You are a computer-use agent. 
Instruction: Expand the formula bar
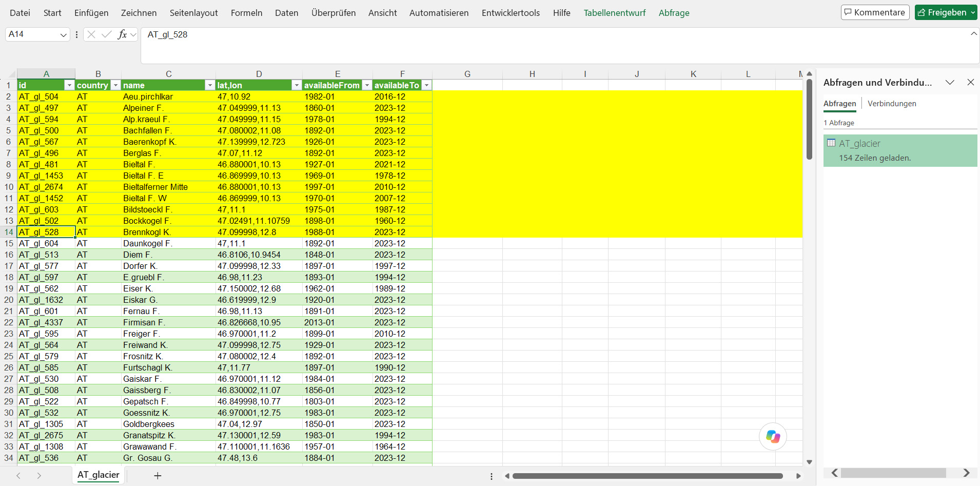(973, 34)
